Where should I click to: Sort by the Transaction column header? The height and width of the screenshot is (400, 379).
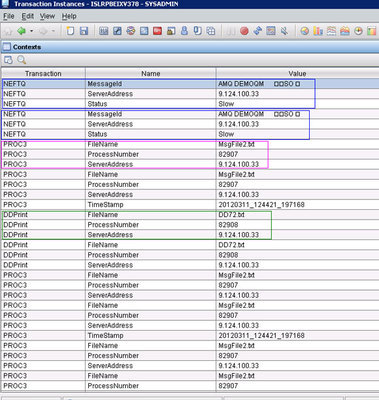(43, 73)
